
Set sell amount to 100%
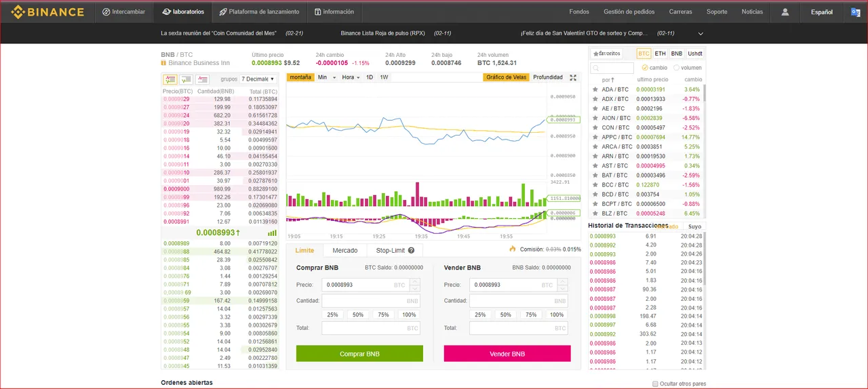tap(557, 314)
